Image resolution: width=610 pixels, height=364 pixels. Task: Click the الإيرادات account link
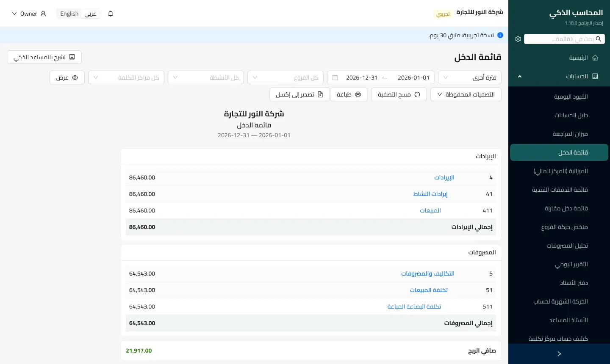click(x=444, y=177)
